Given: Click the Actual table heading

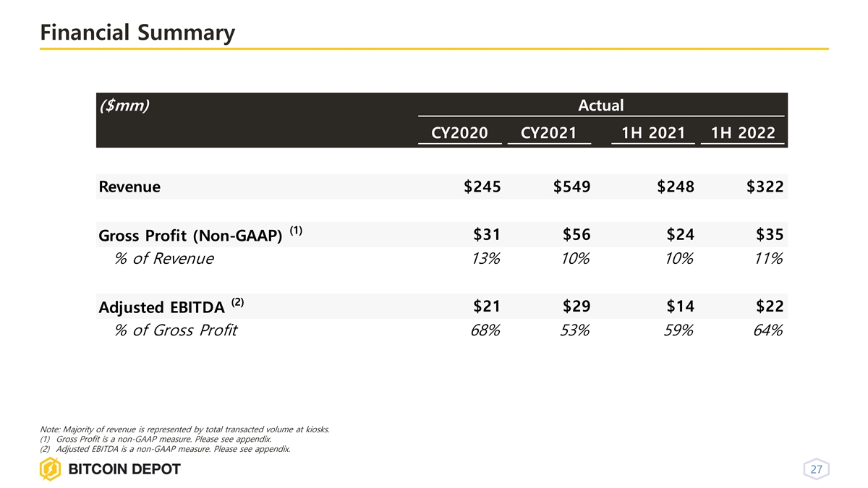Looking at the screenshot, I should pyautogui.click(x=600, y=106).
